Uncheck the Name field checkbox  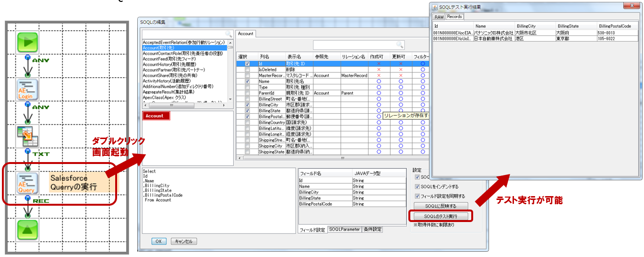point(247,82)
